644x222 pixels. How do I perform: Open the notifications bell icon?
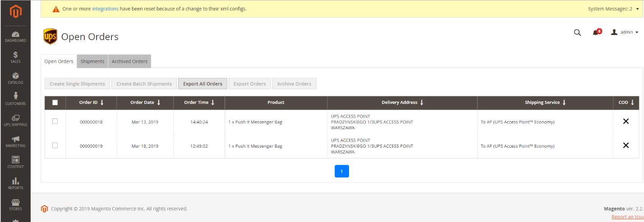coord(596,32)
